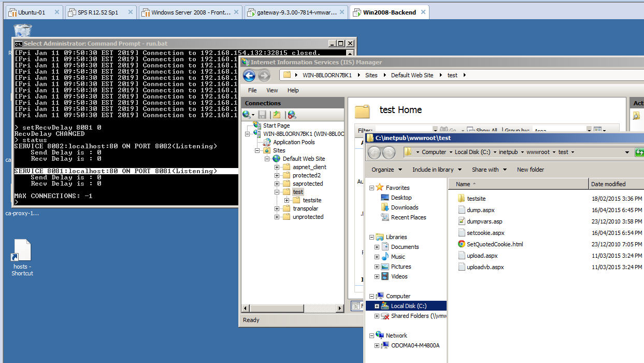Click the Music library icon
The width and height of the screenshot is (644, 363).
385,257
